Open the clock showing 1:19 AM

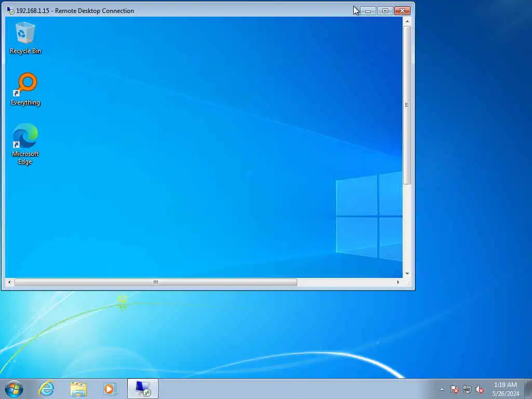point(505,385)
